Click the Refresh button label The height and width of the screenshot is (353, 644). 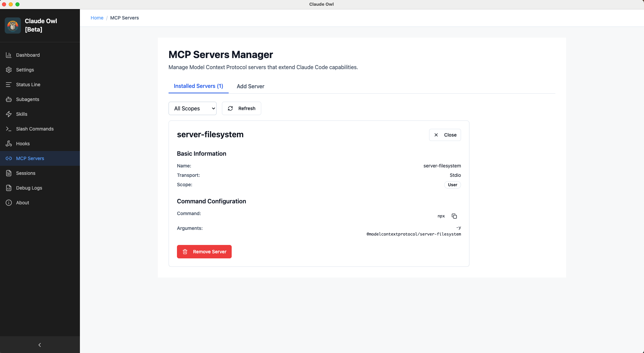click(x=247, y=108)
